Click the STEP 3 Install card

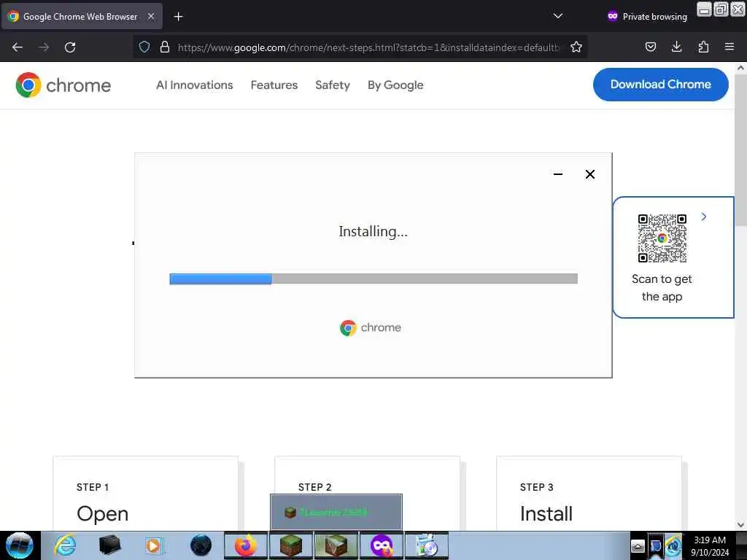589,494
